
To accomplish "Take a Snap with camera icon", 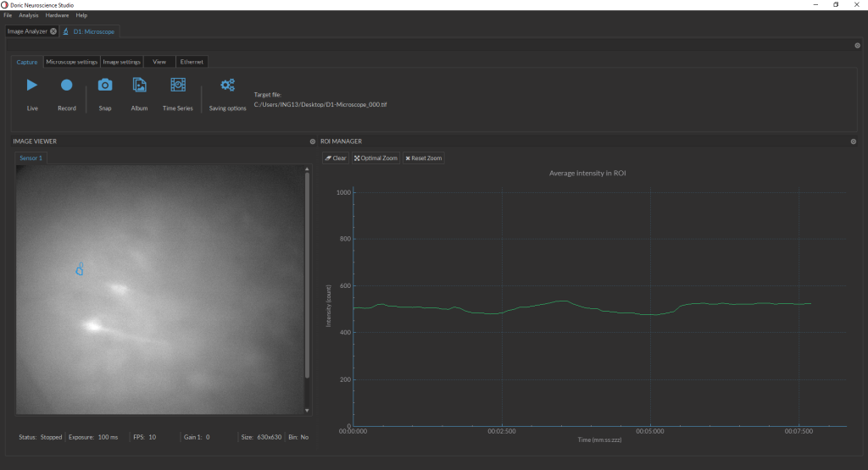I will point(105,86).
